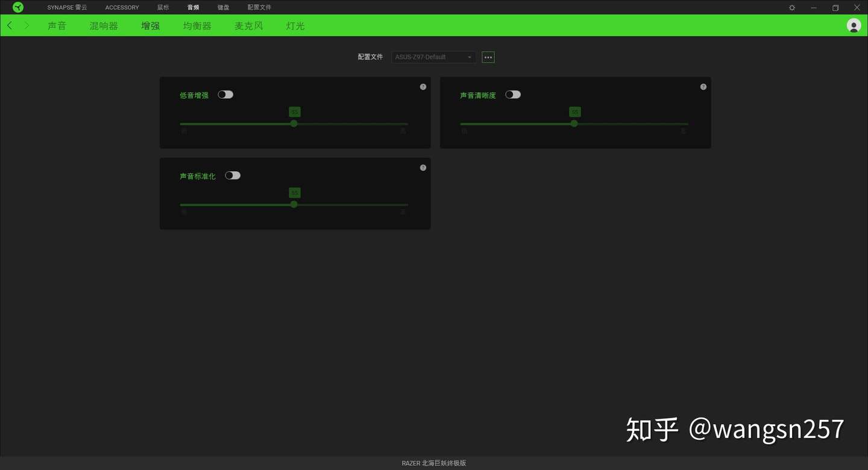This screenshot has height=470, width=868.
Task: Go forward with the right arrow
Action: tap(27, 25)
